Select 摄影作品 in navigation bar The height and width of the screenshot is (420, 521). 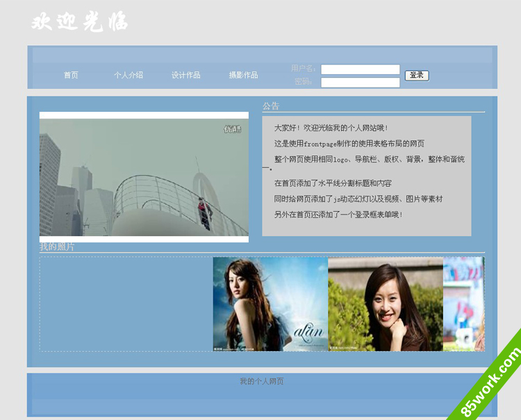coord(243,75)
